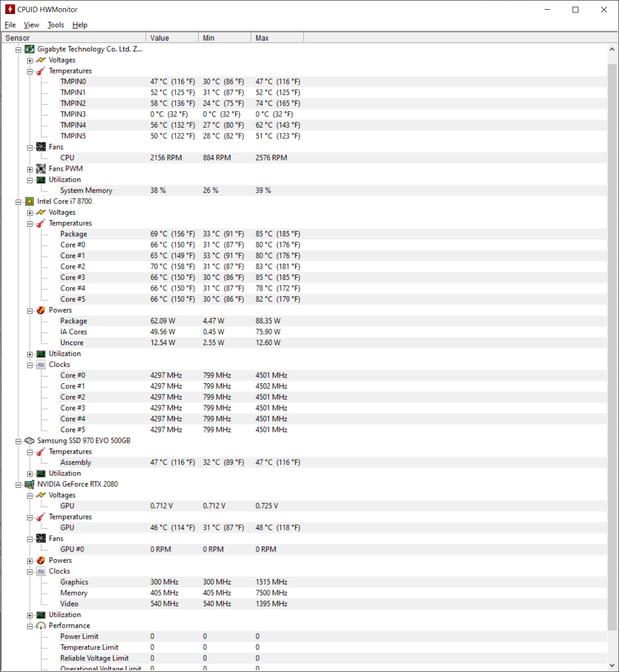
Task: Click the Temperatures icon under NVIDIA GeForce
Action: tap(41, 517)
